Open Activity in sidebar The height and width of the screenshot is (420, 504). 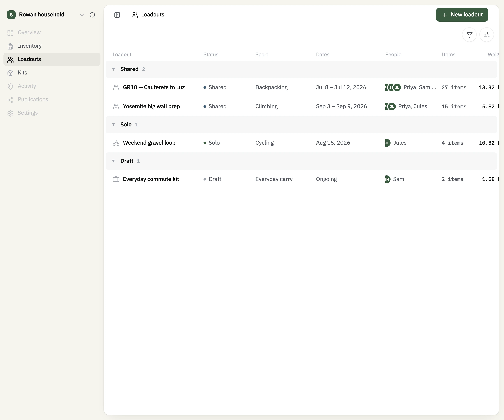[52, 86]
